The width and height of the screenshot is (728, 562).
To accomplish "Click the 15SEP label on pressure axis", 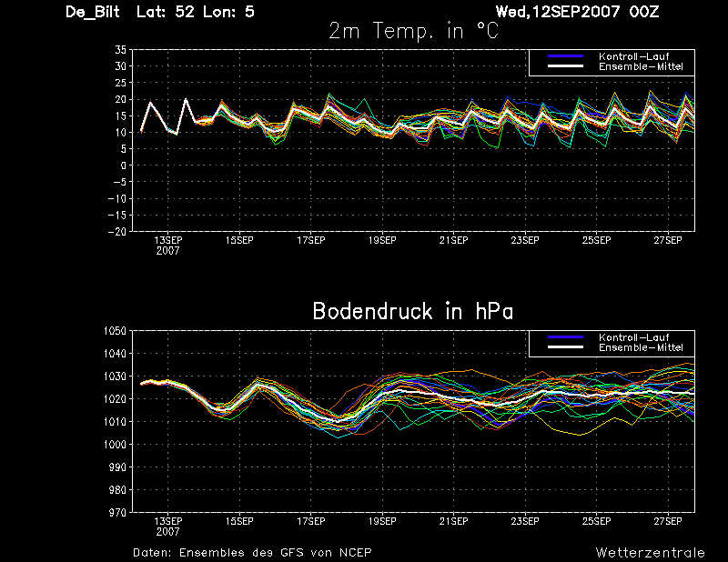I will [239, 521].
